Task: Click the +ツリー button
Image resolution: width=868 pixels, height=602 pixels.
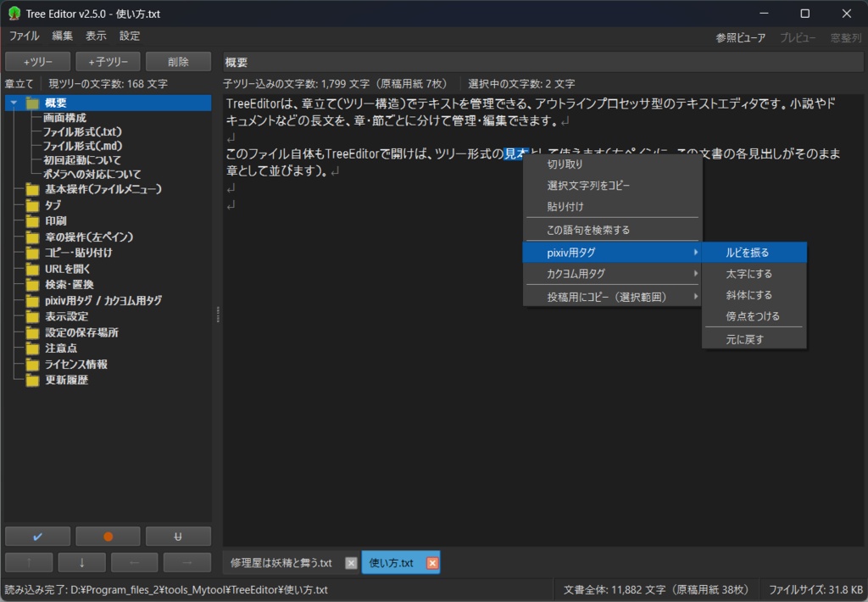Action: tap(37, 62)
